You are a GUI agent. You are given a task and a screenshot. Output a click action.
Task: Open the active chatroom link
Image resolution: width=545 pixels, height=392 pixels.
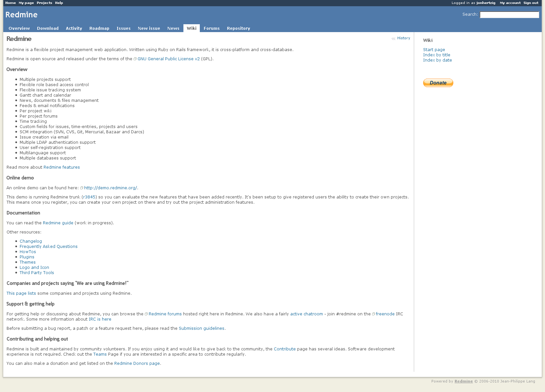307,314
